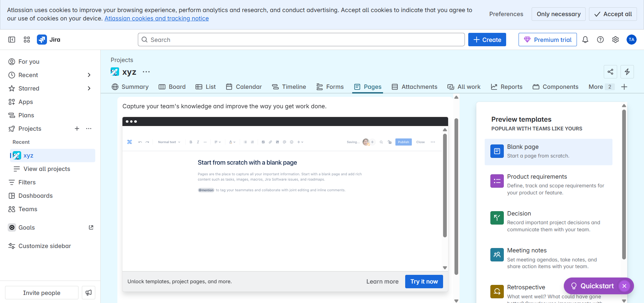Screen dimensions: 644x303
Task: Click the main content scrollbar down arrow
Action: (456, 301)
